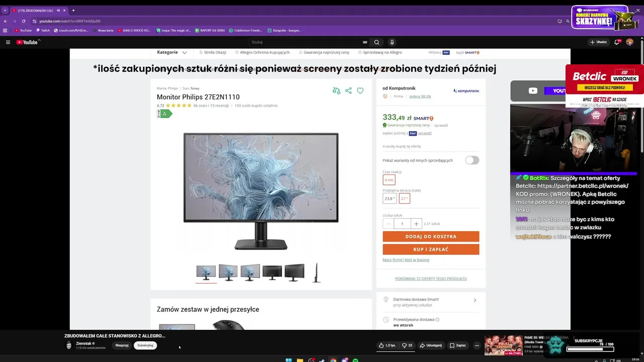Start voice search with the microphone icon
This screenshot has width=644, height=362.
pyautogui.click(x=392, y=42)
